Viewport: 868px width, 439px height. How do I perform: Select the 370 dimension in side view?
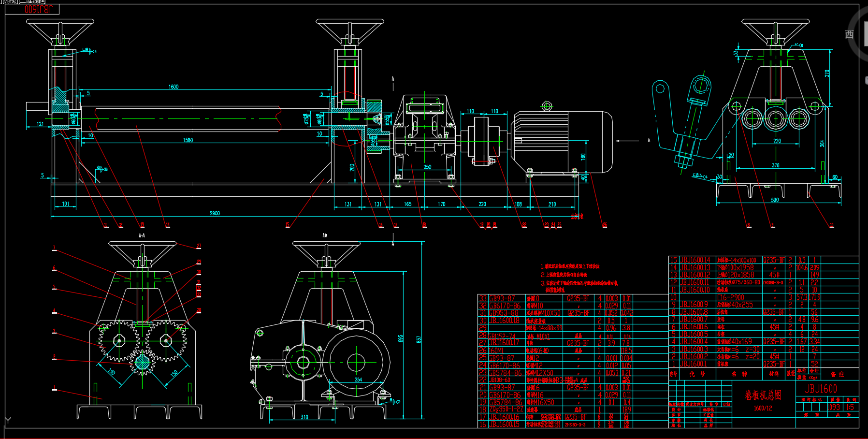(x=775, y=165)
